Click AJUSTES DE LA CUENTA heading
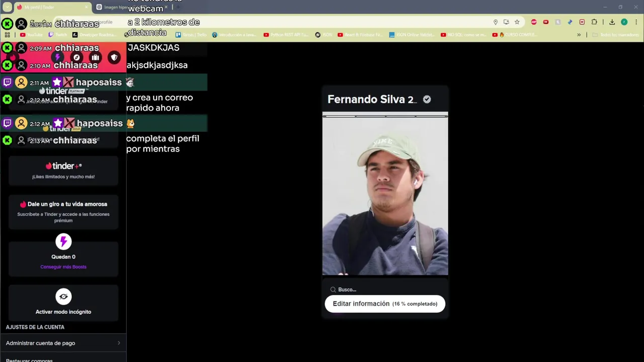Viewport: 644px width, 362px height. [35, 327]
